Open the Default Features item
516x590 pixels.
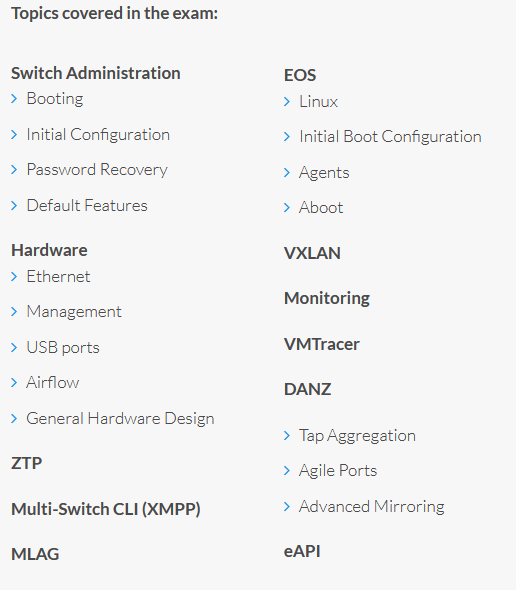87,205
